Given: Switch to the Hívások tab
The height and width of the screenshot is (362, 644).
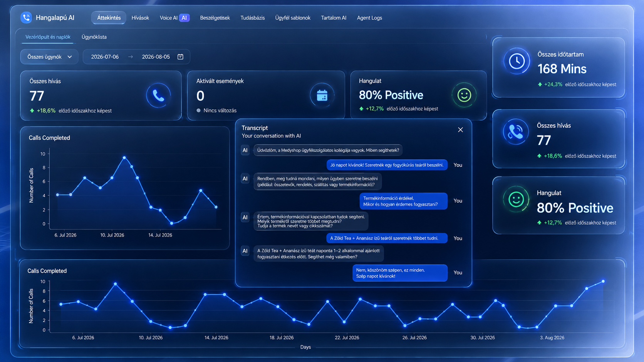Looking at the screenshot, I should (x=140, y=18).
